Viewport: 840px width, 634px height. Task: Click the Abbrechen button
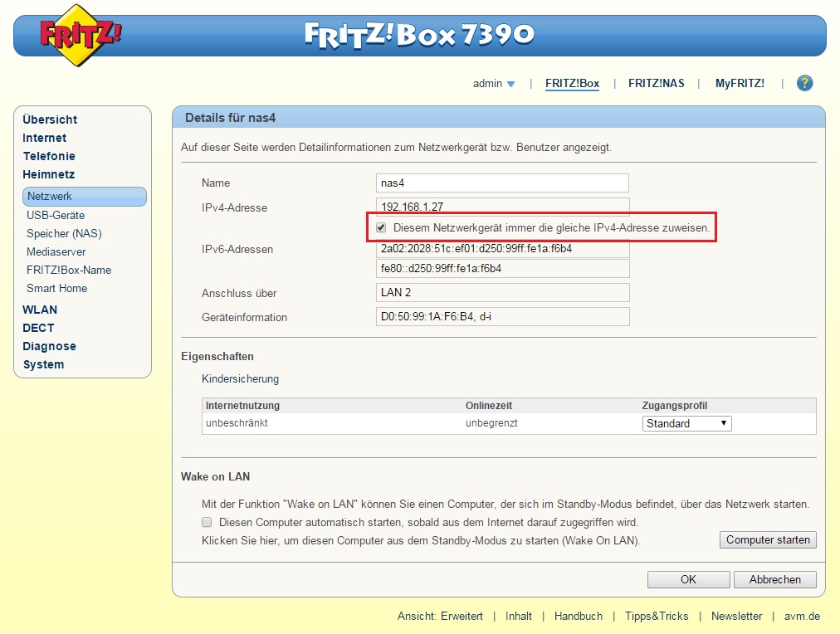(775, 579)
